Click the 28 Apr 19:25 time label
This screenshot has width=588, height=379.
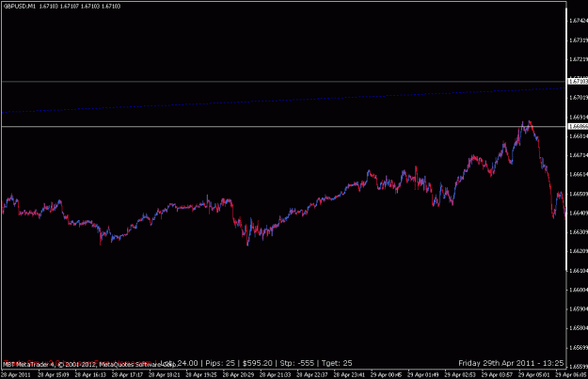201,374
